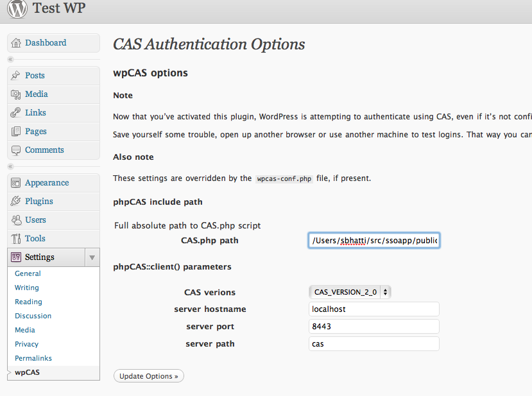The height and width of the screenshot is (396, 532).
Task: Click the Users people icon
Action: coord(16,220)
